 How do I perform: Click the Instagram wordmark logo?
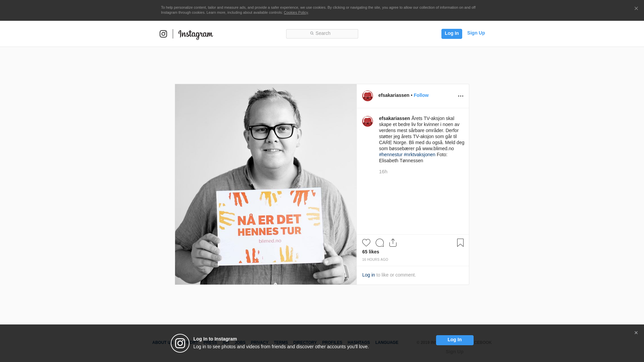click(196, 35)
